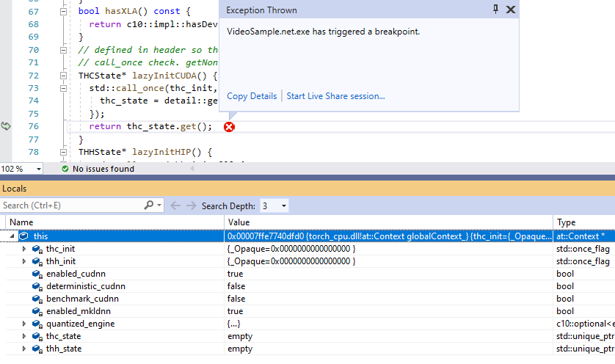Navigate to next search result with the forward arrow
Image resolution: width=615 pixels, height=364 pixels.
click(x=191, y=205)
